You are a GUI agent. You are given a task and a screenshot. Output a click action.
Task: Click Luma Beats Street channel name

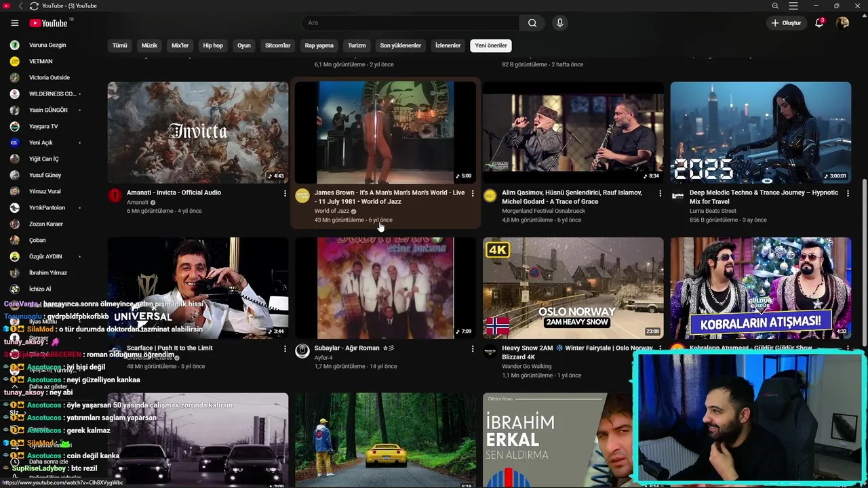(713, 211)
